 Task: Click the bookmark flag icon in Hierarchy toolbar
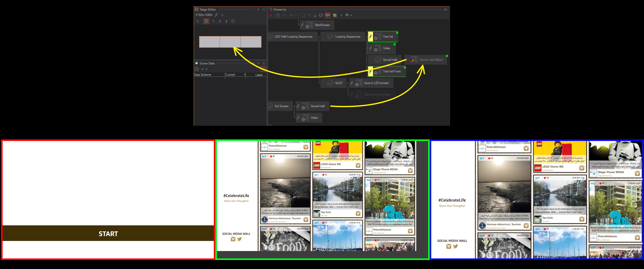click(347, 15)
